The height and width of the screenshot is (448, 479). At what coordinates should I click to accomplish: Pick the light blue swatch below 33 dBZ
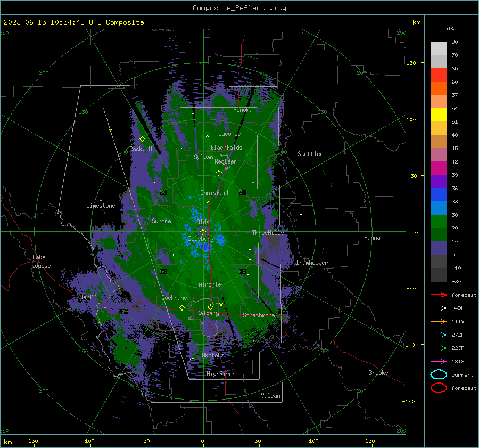(x=439, y=208)
